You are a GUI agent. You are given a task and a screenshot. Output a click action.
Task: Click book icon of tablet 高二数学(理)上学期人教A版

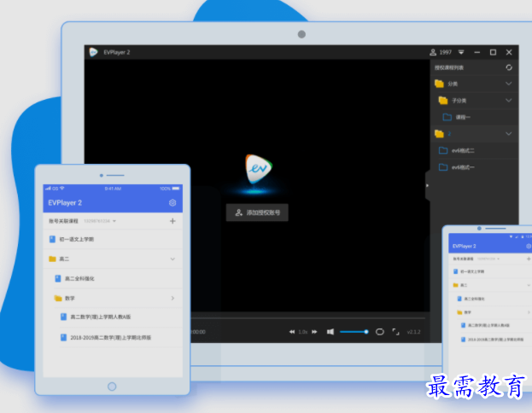click(x=63, y=317)
